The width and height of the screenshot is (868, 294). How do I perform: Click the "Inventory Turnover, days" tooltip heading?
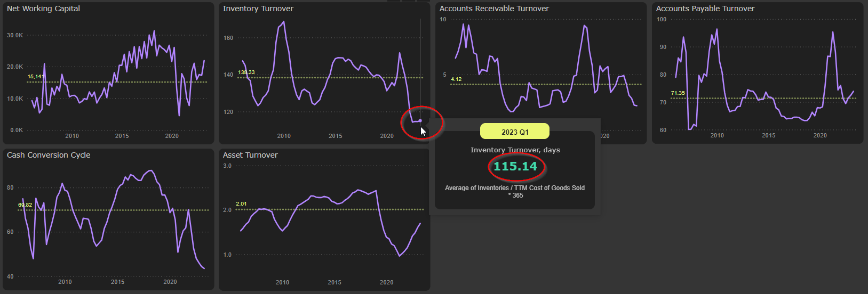pos(515,150)
